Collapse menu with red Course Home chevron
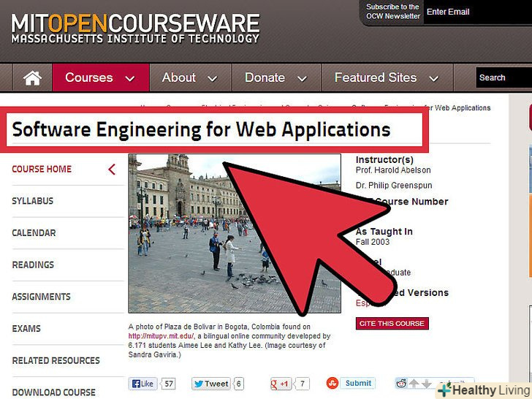 pos(112,169)
